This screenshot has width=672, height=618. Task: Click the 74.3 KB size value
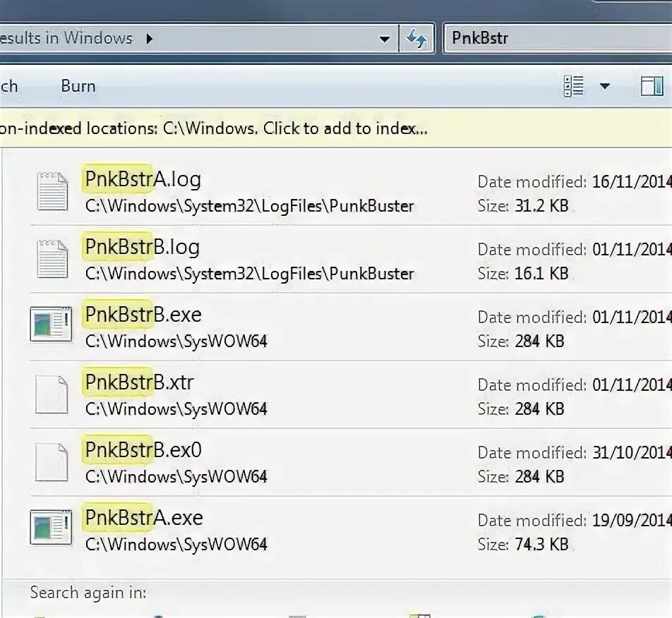(x=541, y=545)
